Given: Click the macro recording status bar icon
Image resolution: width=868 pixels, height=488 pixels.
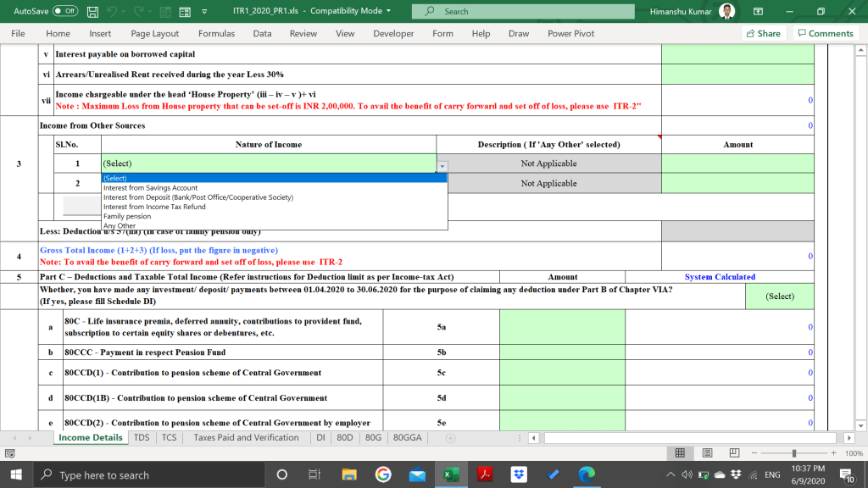Looking at the screenshot, I should click(x=10, y=454).
